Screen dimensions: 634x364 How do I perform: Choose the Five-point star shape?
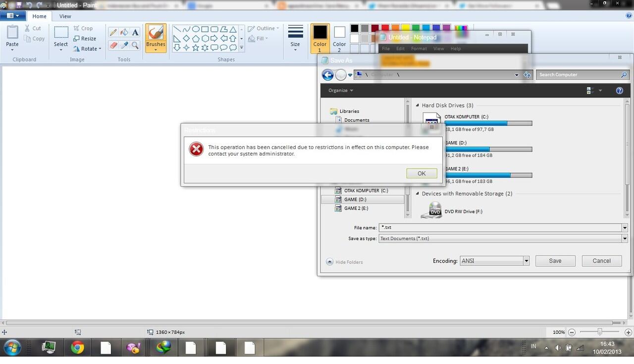point(196,48)
